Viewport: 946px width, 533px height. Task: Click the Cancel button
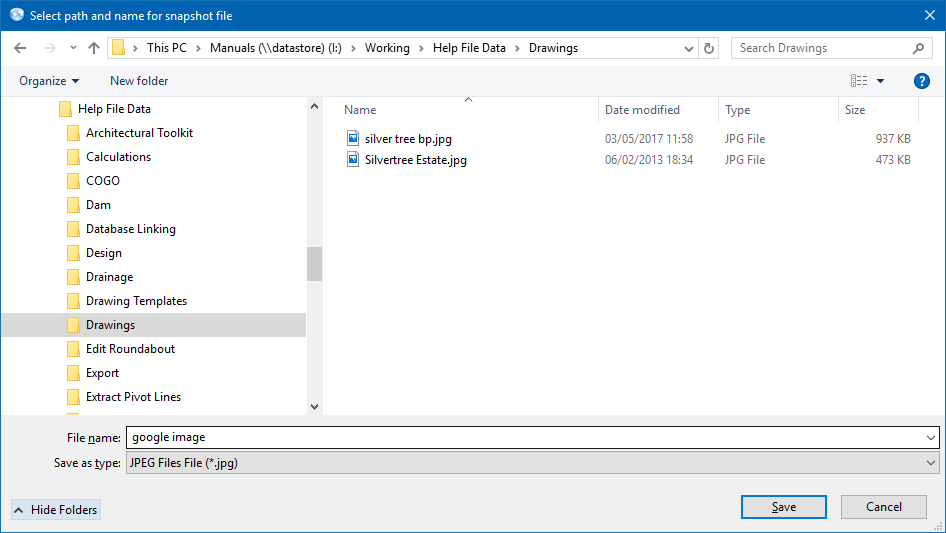[x=883, y=507]
